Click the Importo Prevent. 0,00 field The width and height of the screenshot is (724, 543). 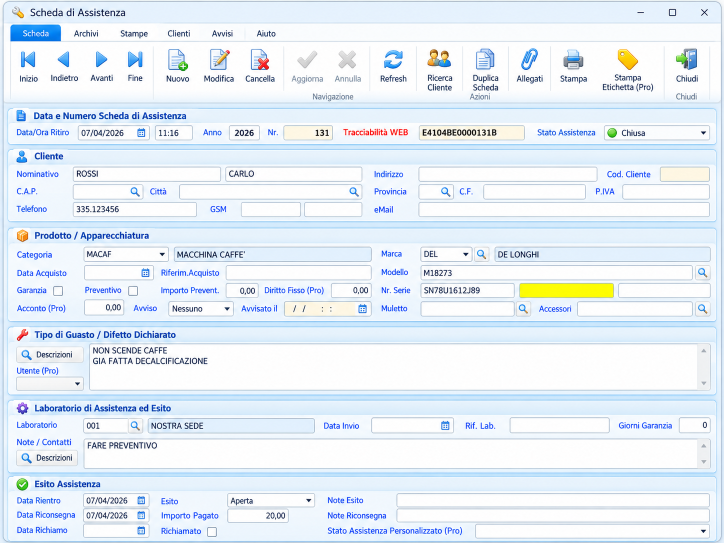coord(242,291)
